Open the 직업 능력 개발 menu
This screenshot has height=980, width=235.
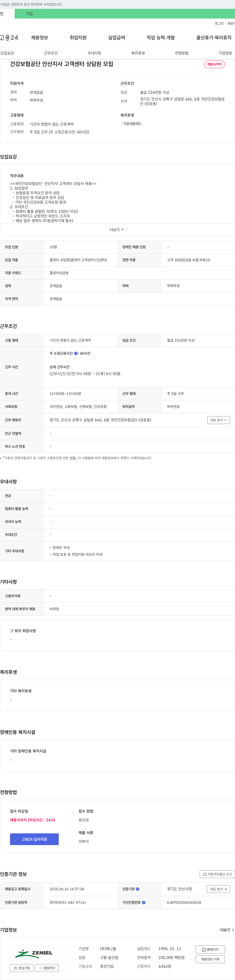(161, 38)
